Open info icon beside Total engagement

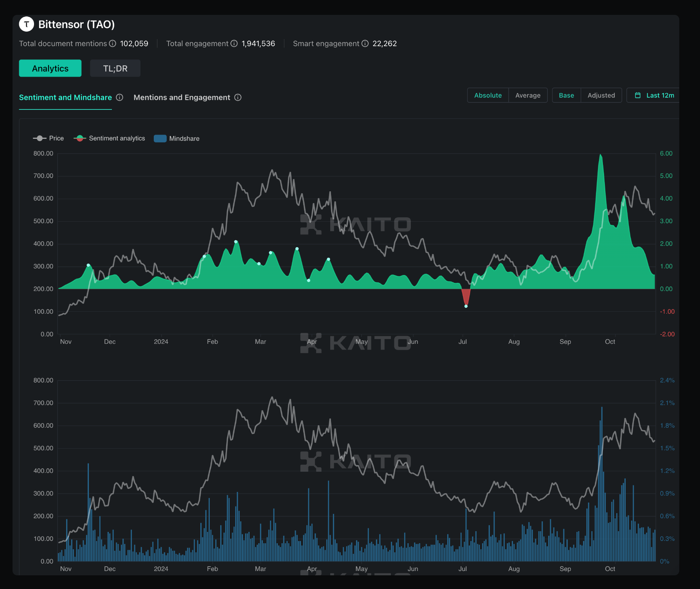point(234,43)
